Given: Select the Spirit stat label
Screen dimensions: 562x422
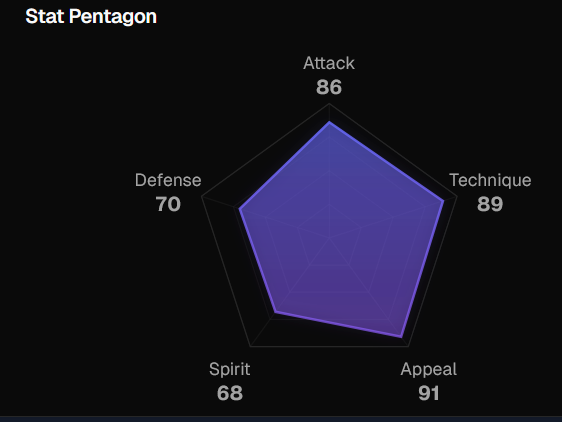Looking at the screenshot, I should (230, 370).
